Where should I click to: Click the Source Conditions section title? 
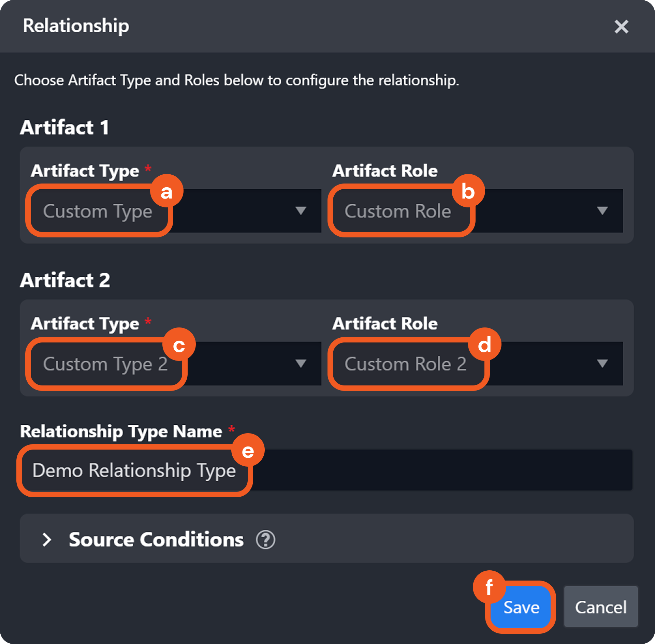(x=156, y=540)
